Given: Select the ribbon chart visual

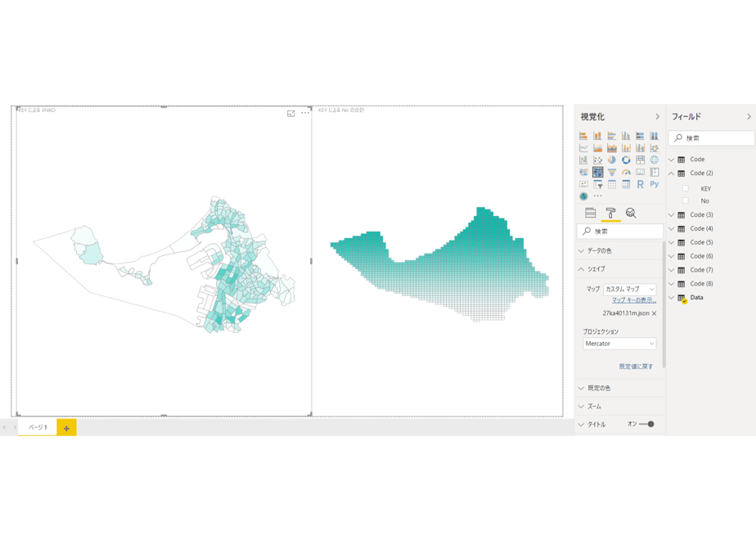Looking at the screenshot, I should [x=655, y=147].
